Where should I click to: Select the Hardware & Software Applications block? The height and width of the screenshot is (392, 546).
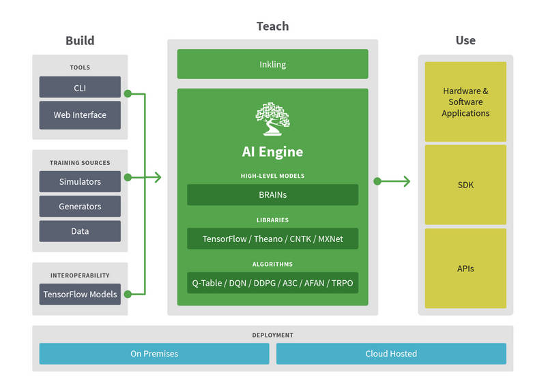(x=465, y=102)
